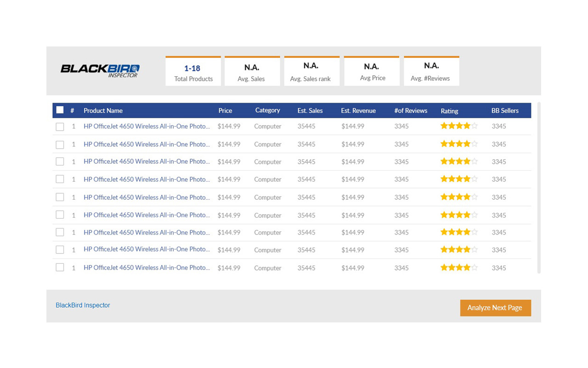Click the $144.99 price in the fourth row
The width and height of the screenshot is (588, 368).
(x=229, y=179)
